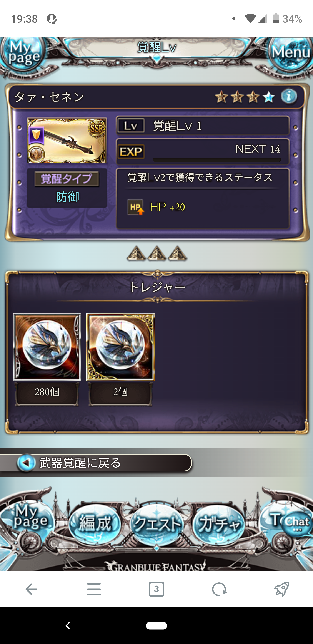This screenshot has width=313, height=644.
Task: Go back with 武器覚醒に戻る button
Action: [x=96, y=463]
